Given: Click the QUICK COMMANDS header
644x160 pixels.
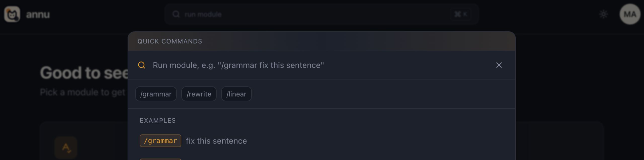Looking at the screenshot, I should pos(170,41).
